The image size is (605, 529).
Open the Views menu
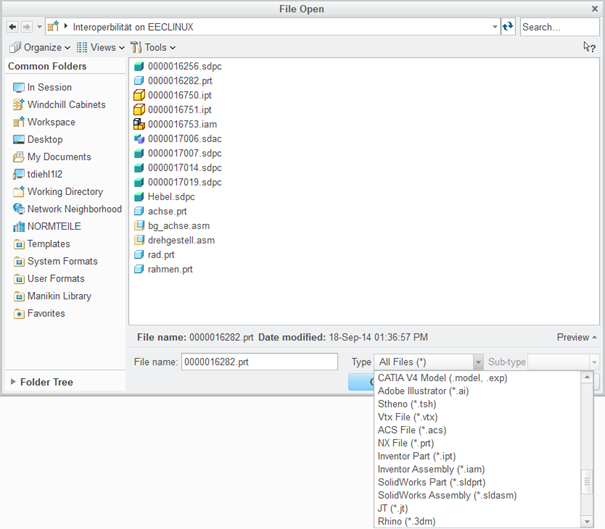click(100, 47)
